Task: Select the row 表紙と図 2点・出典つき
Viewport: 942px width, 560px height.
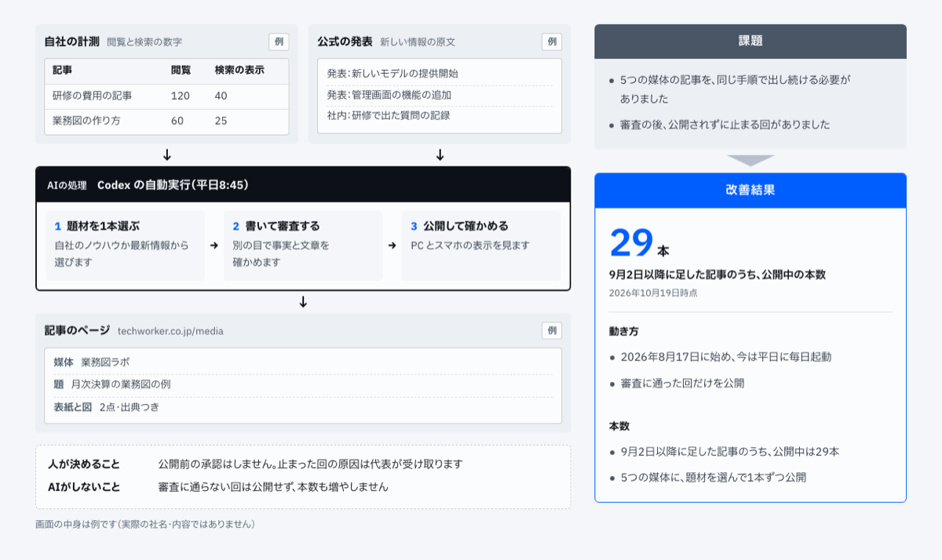Action: 303,407
